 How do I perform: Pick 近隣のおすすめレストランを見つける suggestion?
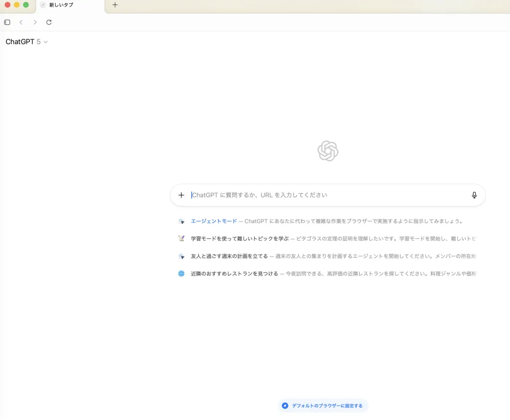pos(234,273)
